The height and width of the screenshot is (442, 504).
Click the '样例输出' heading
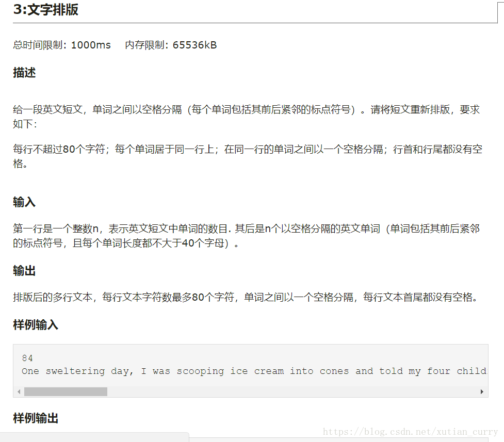36,418
